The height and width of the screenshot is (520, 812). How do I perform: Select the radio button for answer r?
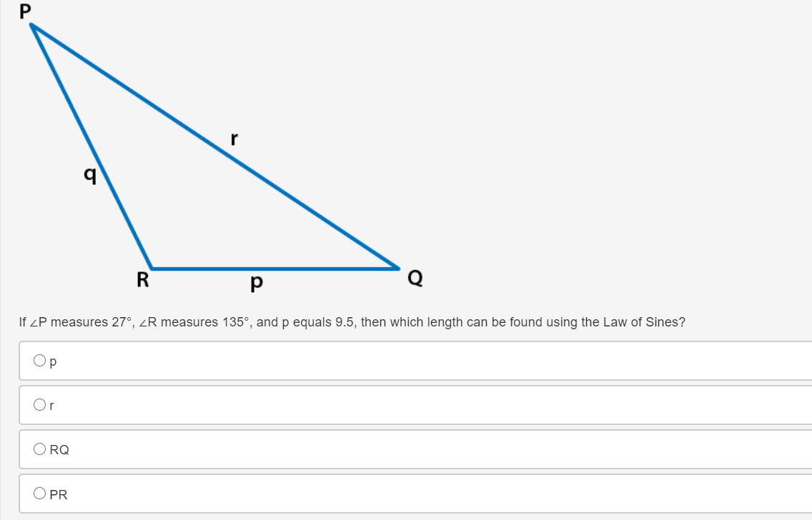(x=39, y=404)
